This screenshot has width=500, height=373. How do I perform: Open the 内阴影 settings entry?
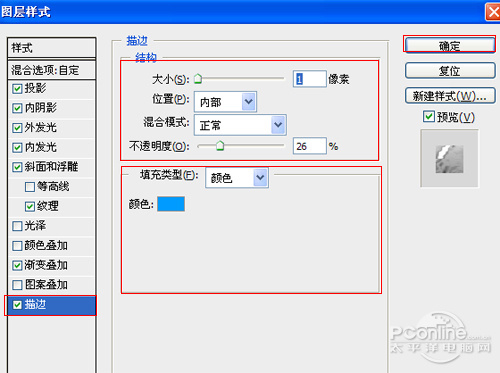pyautogui.click(x=41, y=108)
